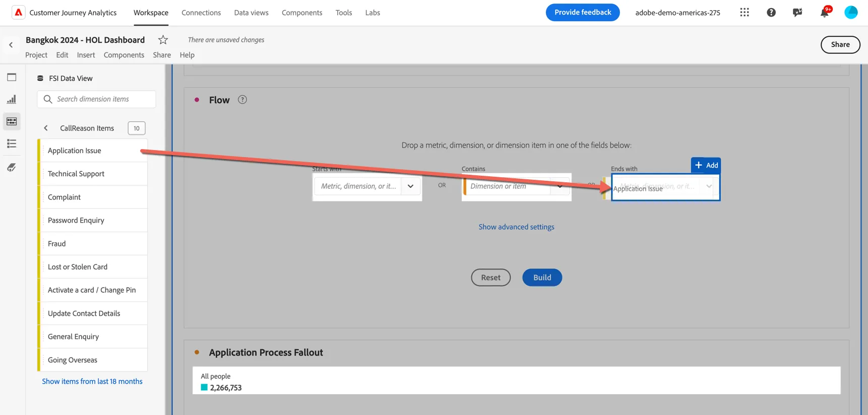868x415 pixels.
Task: Expand the Starts with dropdown arrow
Action: coord(411,186)
